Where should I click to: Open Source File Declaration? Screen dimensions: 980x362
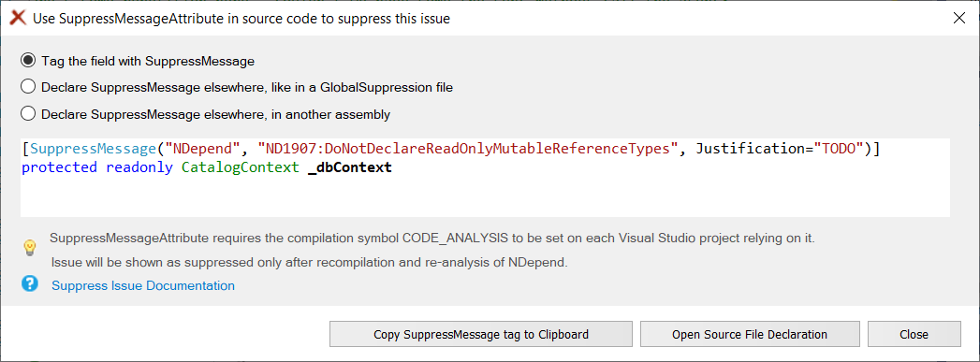(x=750, y=334)
